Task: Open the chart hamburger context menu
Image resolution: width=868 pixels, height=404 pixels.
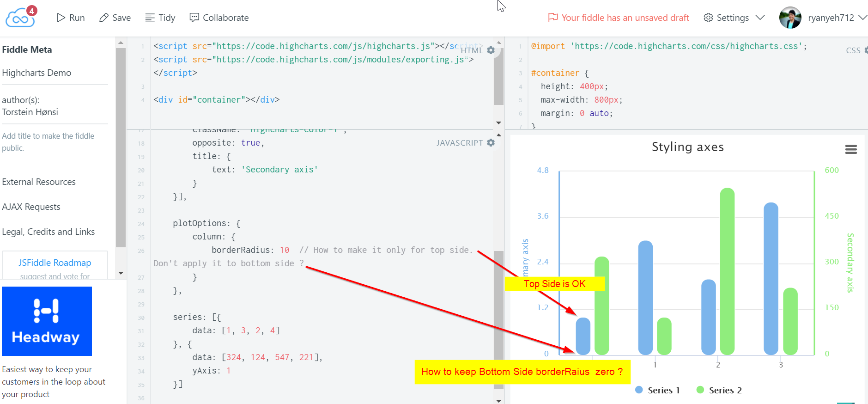Action: [851, 149]
